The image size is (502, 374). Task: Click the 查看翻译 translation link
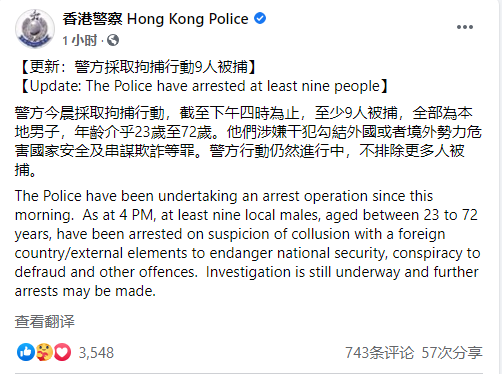45,322
